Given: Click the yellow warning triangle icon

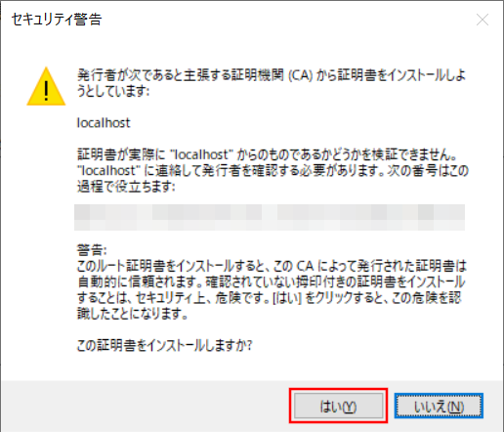Looking at the screenshot, I should tap(46, 86).
